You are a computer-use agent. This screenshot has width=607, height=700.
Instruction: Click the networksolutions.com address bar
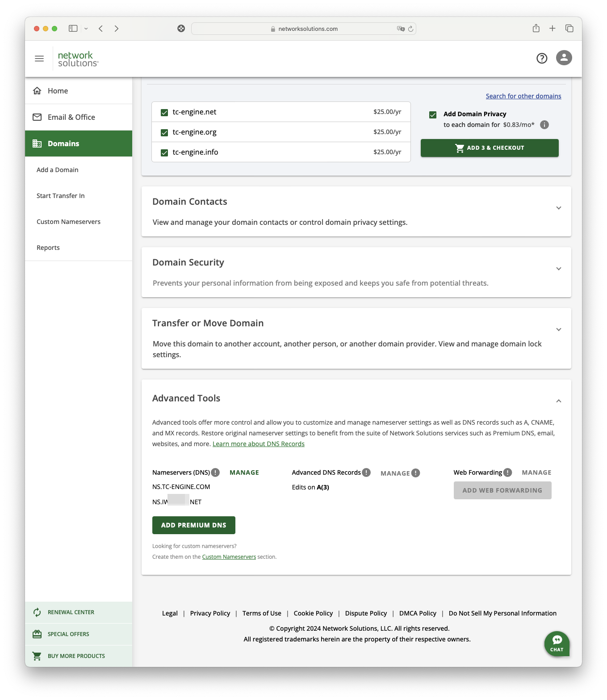304,29
